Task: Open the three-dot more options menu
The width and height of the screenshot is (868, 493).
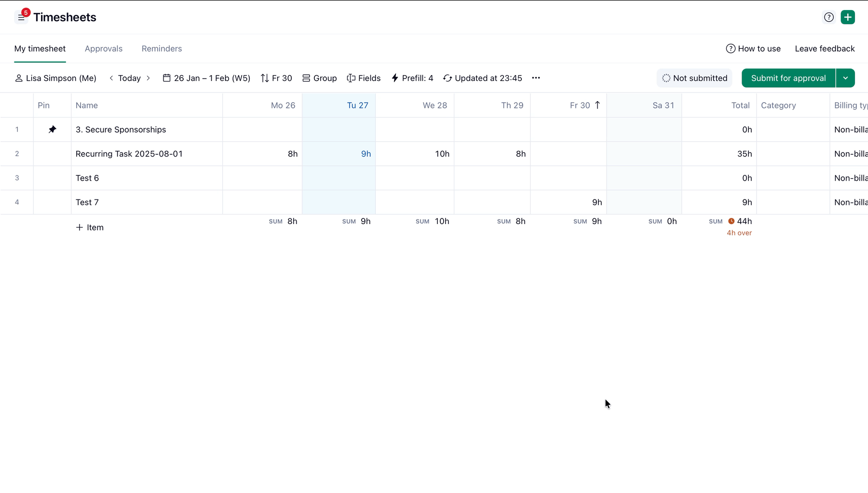Action: tap(536, 78)
